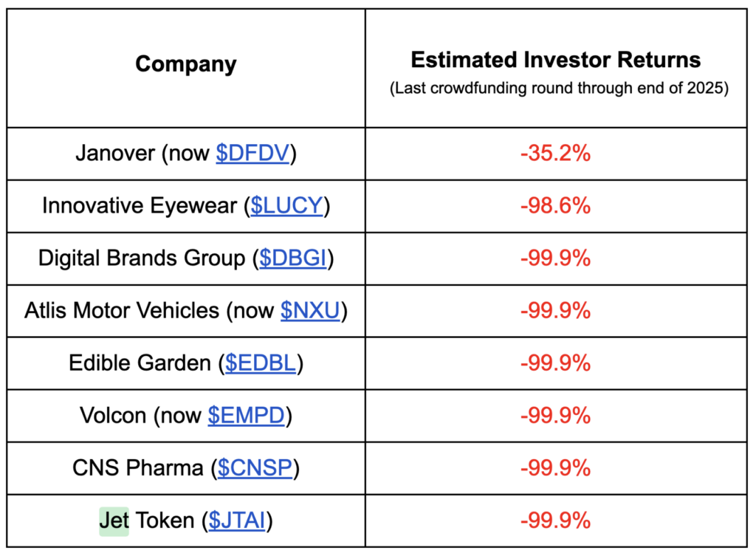This screenshot has height=556, width=756.
Task: Click the -98.6% return value
Action: pos(555,205)
